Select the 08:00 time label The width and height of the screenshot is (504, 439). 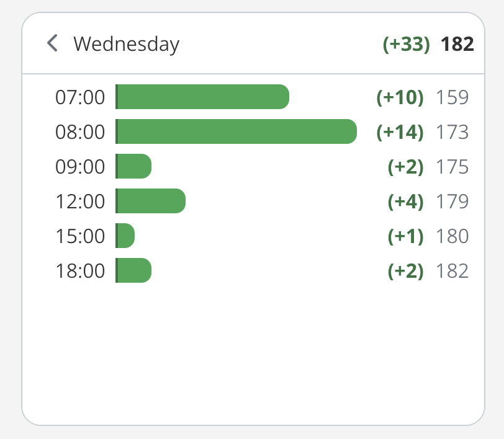pos(80,132)
